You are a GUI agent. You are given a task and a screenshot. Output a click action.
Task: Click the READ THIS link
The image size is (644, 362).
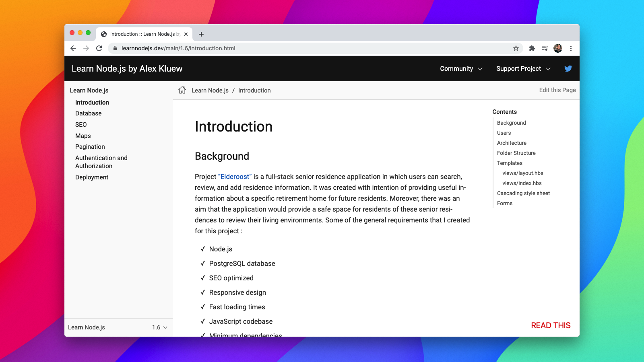[x=550, y=325]
